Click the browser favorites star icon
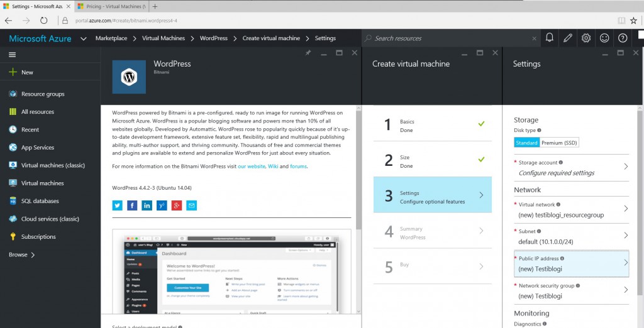The height and width of the screenshot is (328, 644). tap(634, 21)
